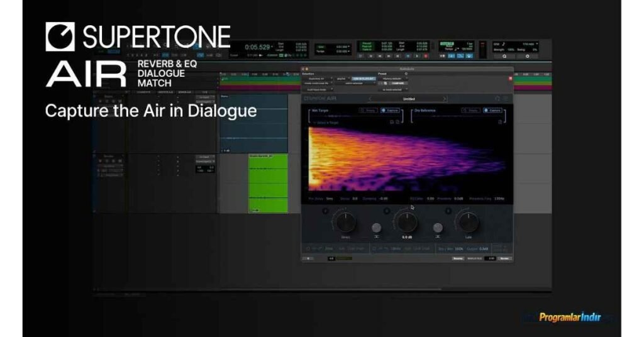Open the playlist dropdown in AudioSuite header
644x337 pixels.
click(342, 79)
